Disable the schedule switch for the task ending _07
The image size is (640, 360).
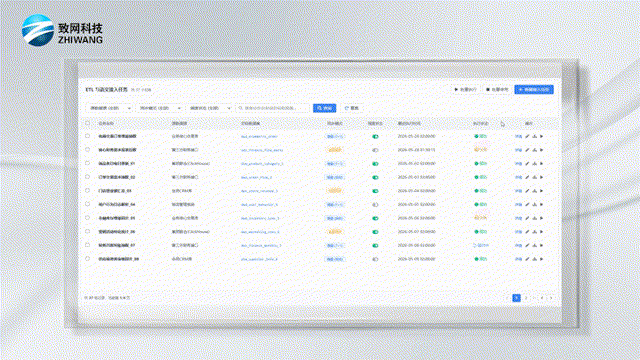376,246
